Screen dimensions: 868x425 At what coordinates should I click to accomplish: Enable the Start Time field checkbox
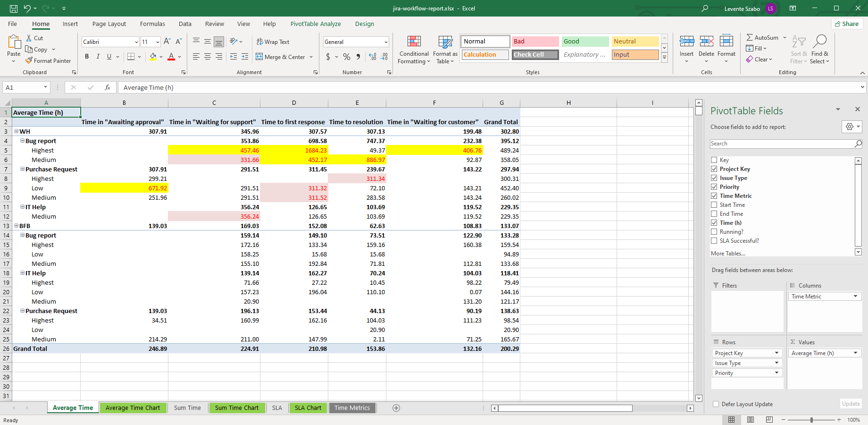pyautogui.click(x=714, y=205)
